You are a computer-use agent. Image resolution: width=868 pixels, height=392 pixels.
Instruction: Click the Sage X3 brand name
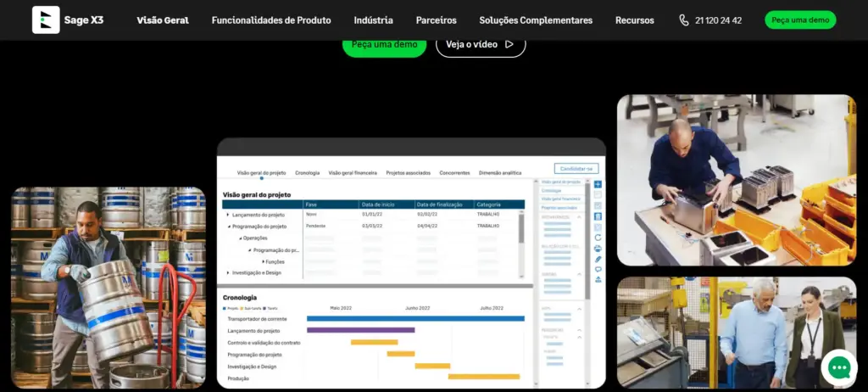84,20
